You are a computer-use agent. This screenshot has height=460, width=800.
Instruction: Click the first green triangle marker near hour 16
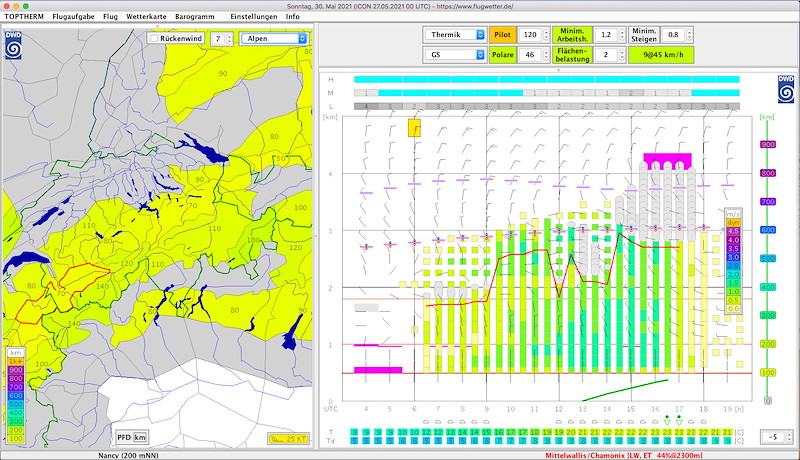(x=667, y=422)
